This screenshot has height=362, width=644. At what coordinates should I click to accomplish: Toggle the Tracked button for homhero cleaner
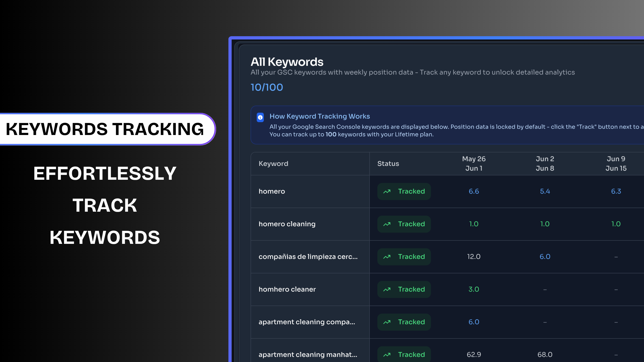(404, 289)
